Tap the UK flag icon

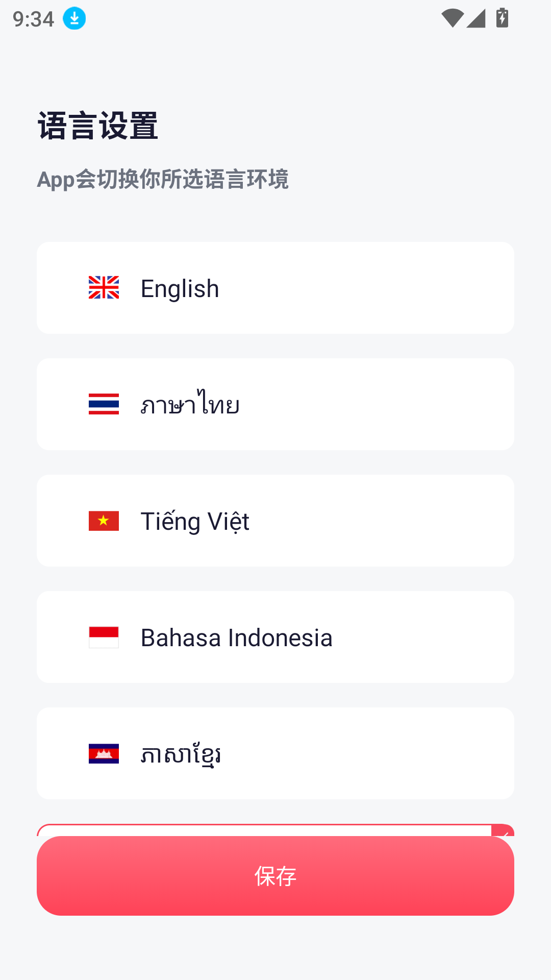coord(104,288)
